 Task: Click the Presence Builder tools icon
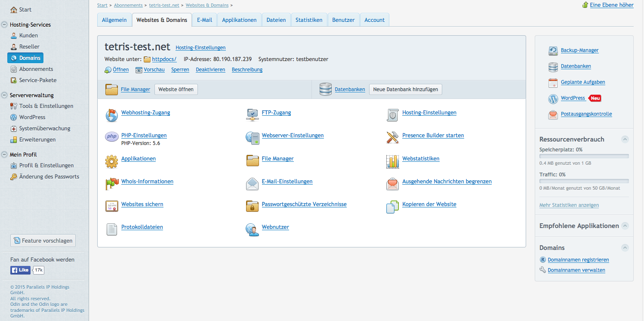click(x=392, y=137)
